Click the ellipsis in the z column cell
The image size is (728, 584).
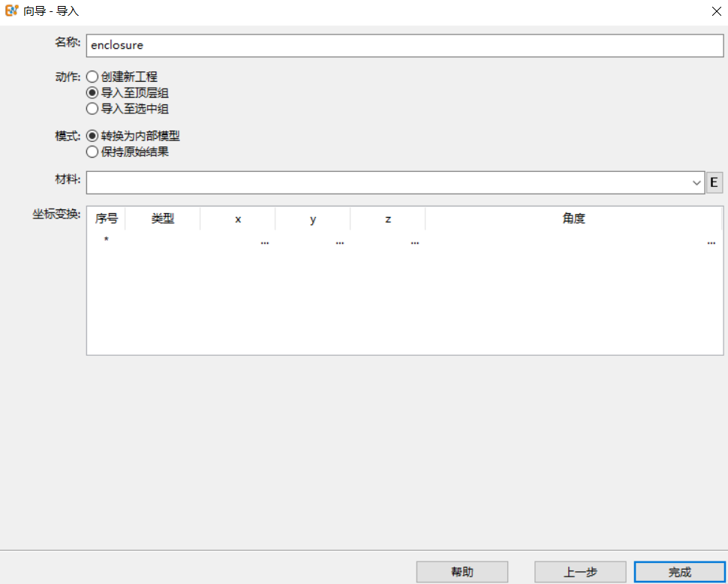click(415, 242)
